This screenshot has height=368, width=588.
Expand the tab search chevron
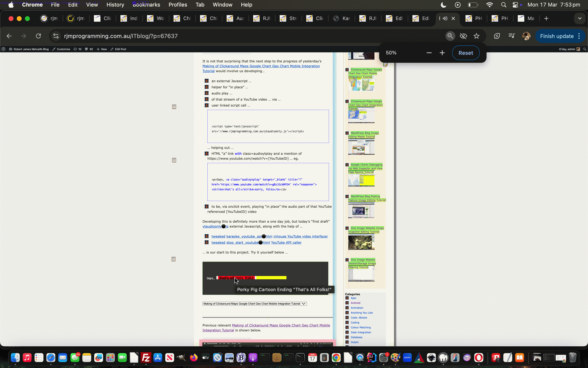click(x=580, y=18)
